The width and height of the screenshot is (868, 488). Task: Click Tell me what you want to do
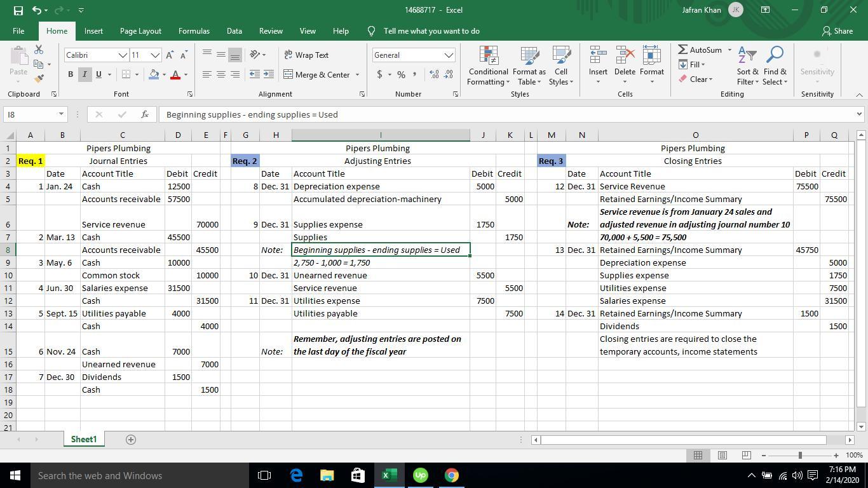click(x=431, y=31)
